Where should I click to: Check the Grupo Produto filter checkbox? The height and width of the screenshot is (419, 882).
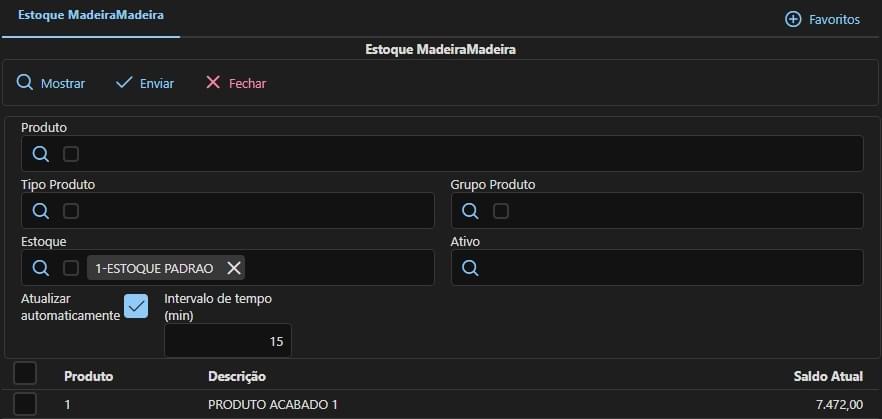tap(501, 211)
